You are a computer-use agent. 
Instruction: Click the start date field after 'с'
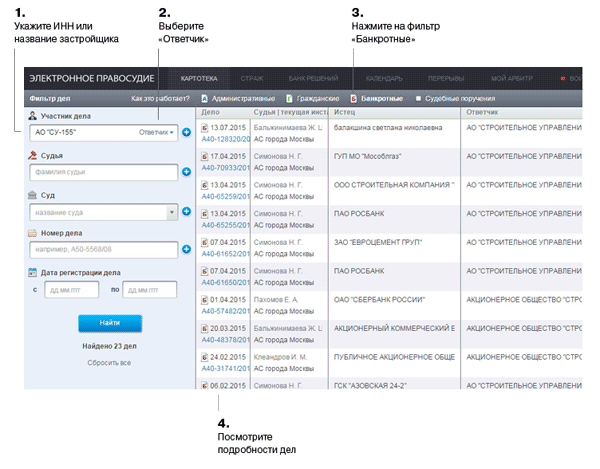(72, 290)
